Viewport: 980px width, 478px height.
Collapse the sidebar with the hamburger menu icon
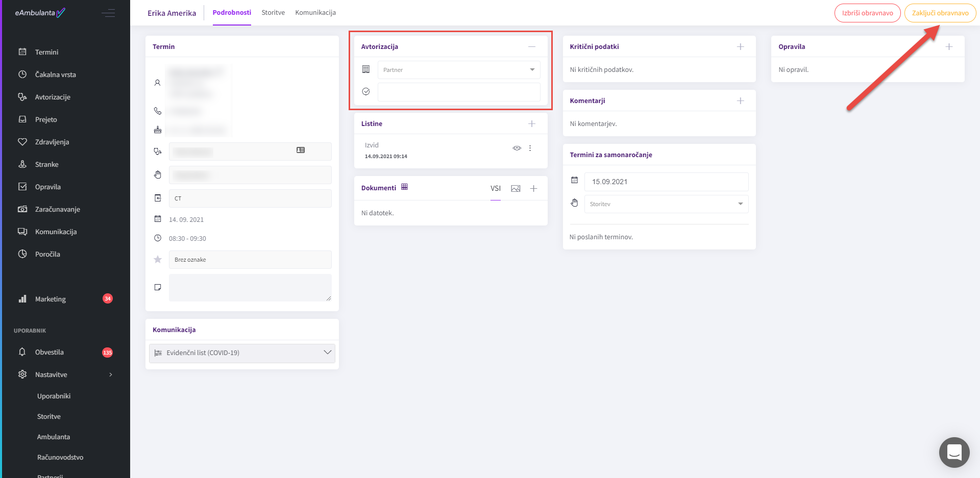coord(108,13)
